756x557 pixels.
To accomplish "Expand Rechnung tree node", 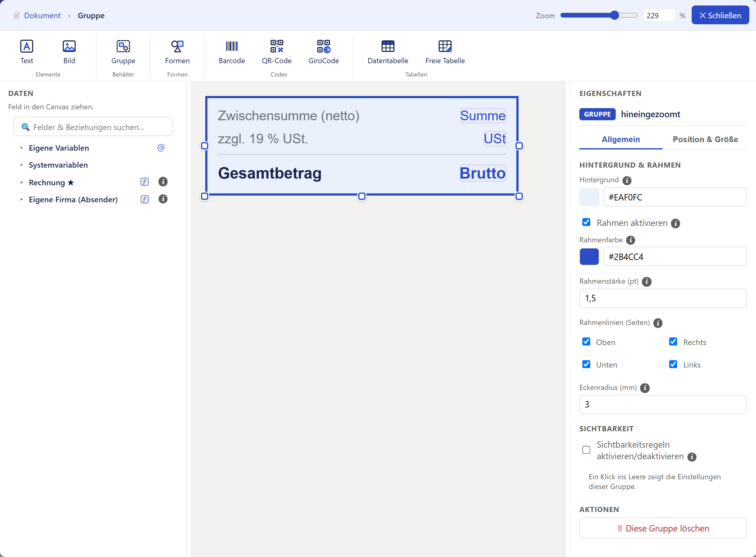I will (x=22, y=183).
